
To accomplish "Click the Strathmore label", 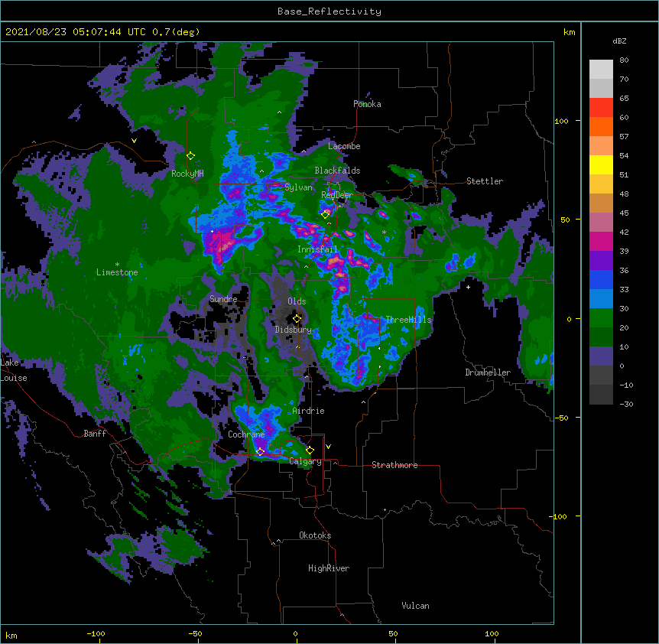I will (x=394, y=465).
